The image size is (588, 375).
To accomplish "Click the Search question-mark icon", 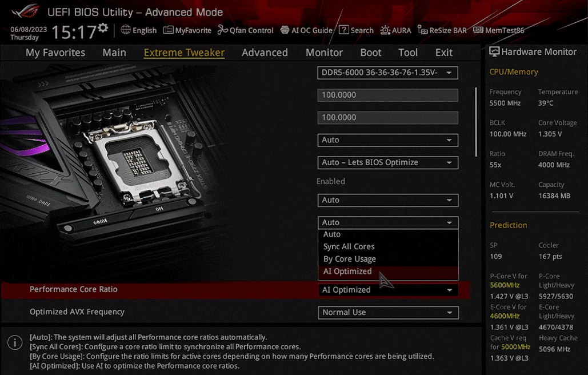I will (x=344, y=30).
